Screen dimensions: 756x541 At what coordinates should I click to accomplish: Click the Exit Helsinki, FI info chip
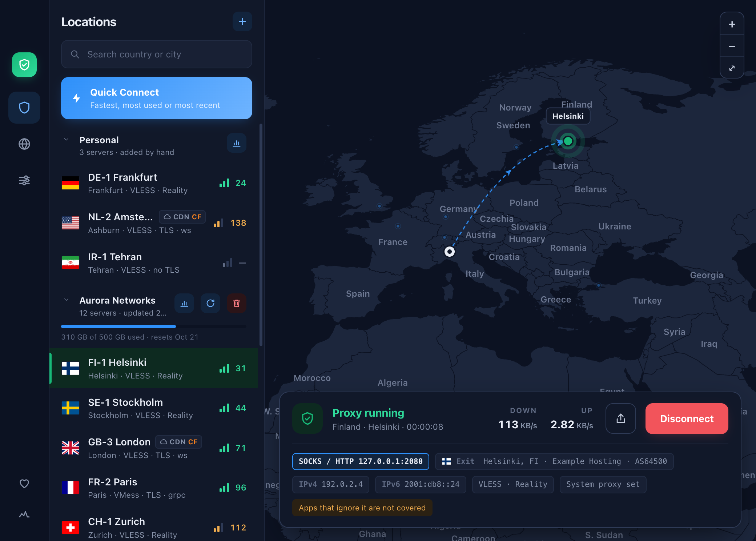click(x=554, y=461)
